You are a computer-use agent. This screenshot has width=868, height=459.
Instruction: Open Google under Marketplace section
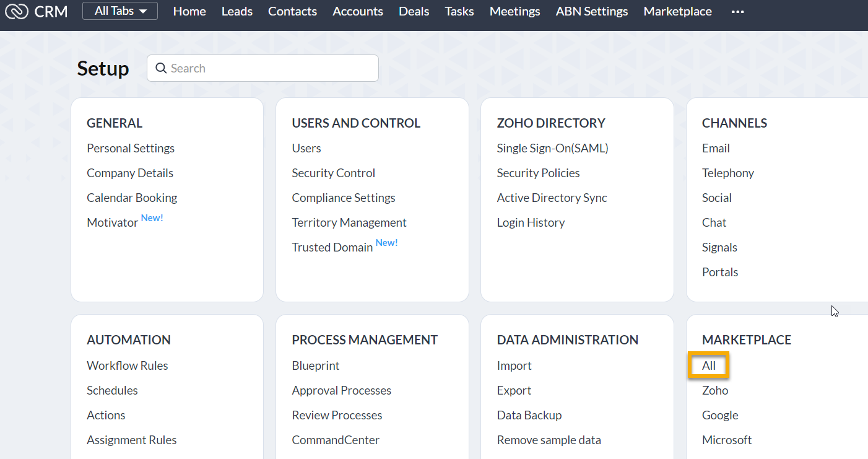(x=720, y=415)
